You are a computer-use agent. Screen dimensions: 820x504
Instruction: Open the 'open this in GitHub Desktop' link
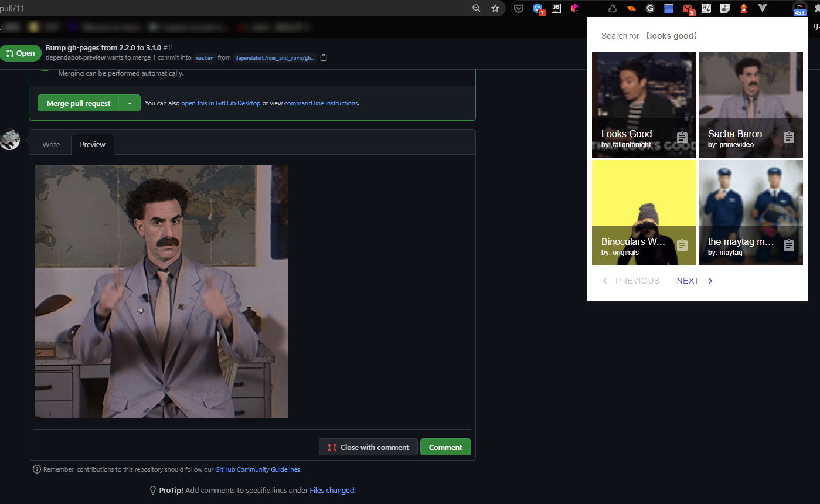point(221,103)
